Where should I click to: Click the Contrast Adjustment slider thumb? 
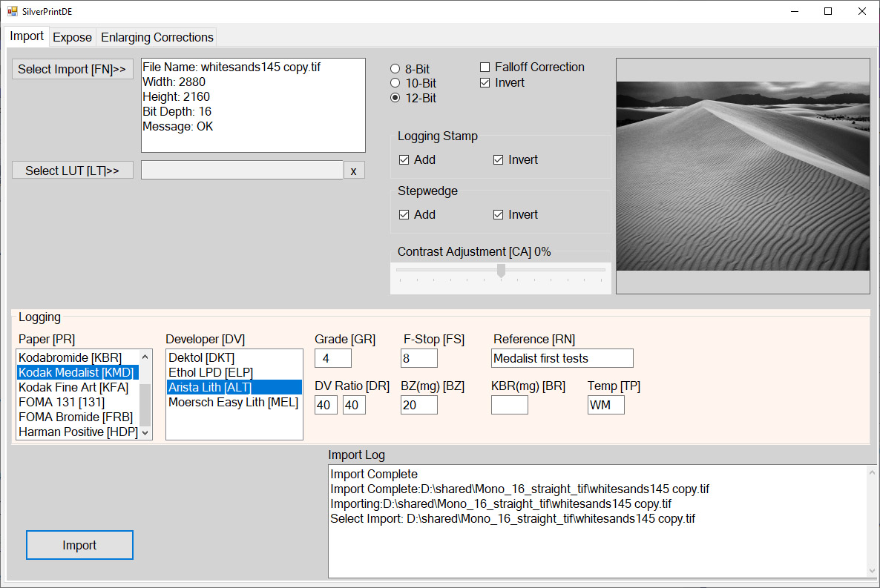pyautogui.click(x=501, y=271)
